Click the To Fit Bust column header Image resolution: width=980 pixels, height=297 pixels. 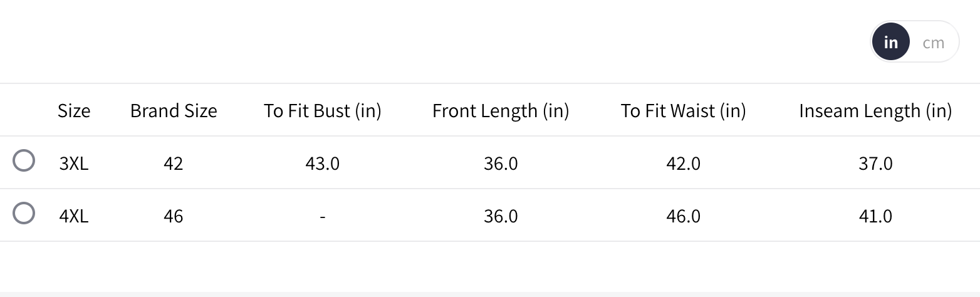(322, 111)
